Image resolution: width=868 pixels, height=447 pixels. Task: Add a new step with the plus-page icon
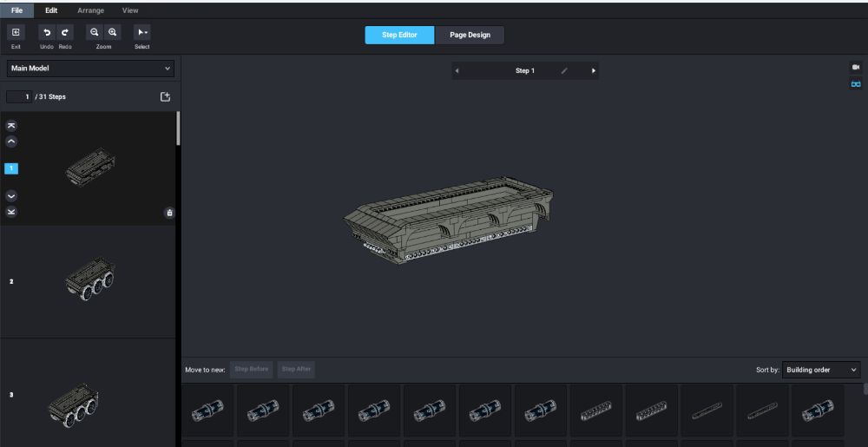coord(165,97)
